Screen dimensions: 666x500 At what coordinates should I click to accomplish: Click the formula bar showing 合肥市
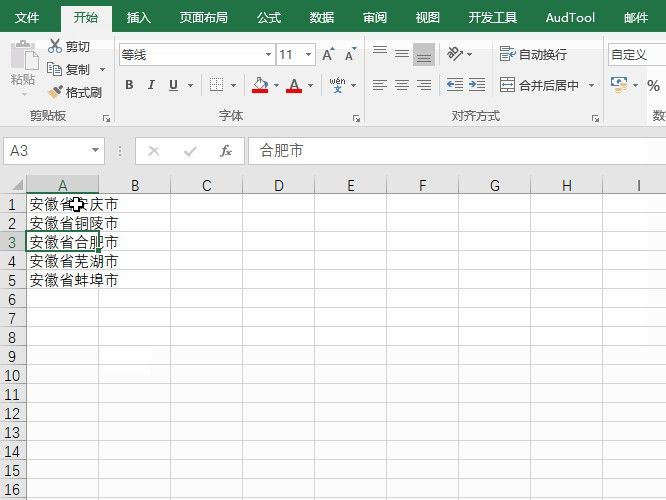tap(457, 150)
